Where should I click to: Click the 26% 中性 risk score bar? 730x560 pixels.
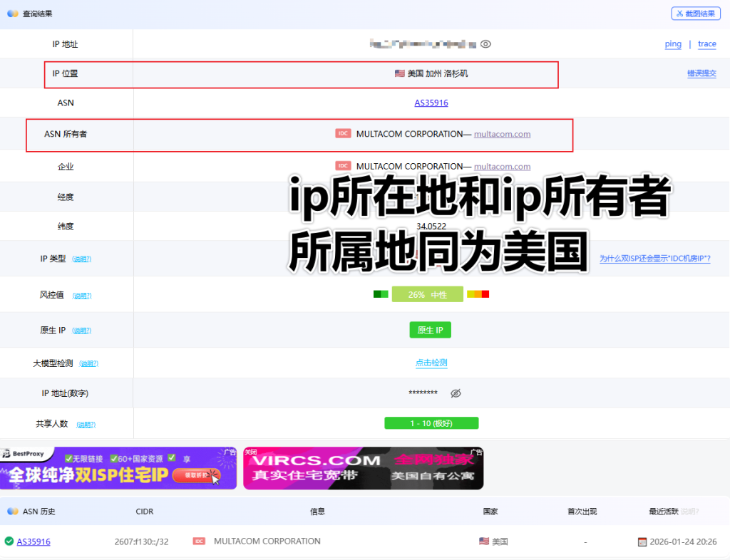(x=427, y=294)
